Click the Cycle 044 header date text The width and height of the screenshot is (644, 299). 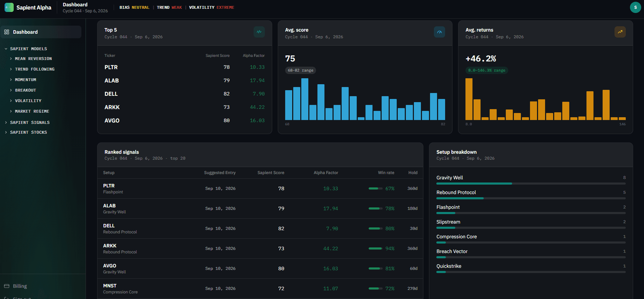[x=85, y=11]
